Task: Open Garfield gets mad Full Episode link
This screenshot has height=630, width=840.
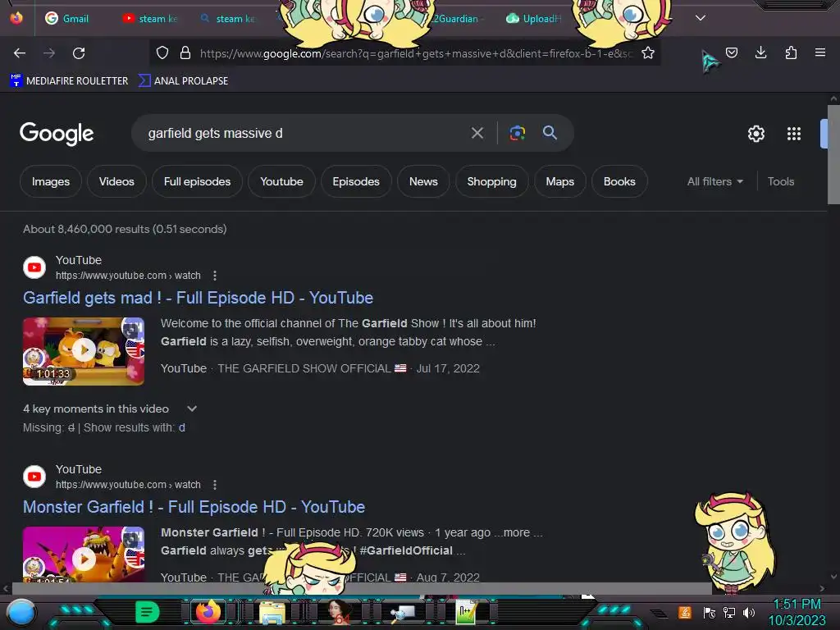Action: tap(199, 298)
